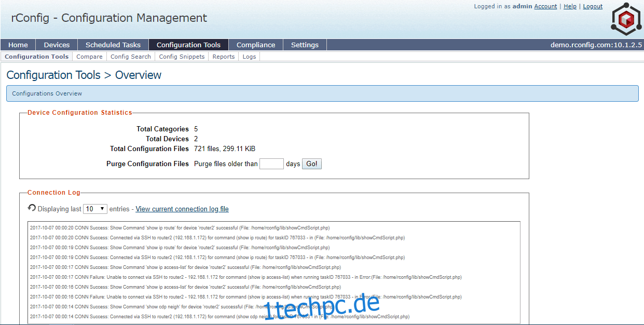
Task: Click the Device Configuration Statistics legend
Action: point(80,113)
